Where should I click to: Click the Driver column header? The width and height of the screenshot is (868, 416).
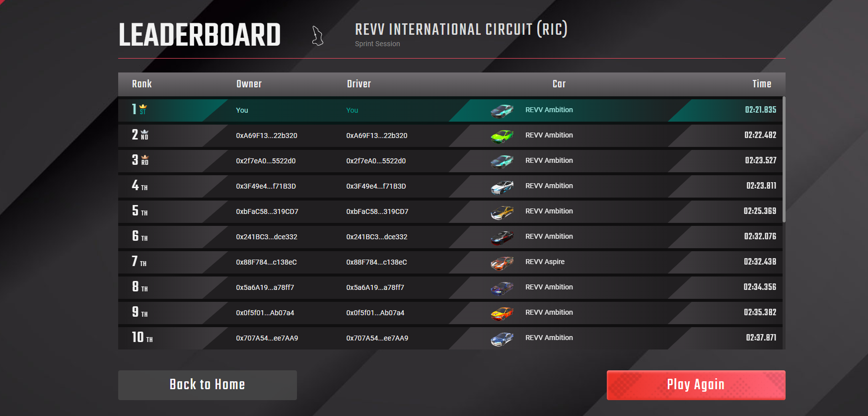point(359,84)
